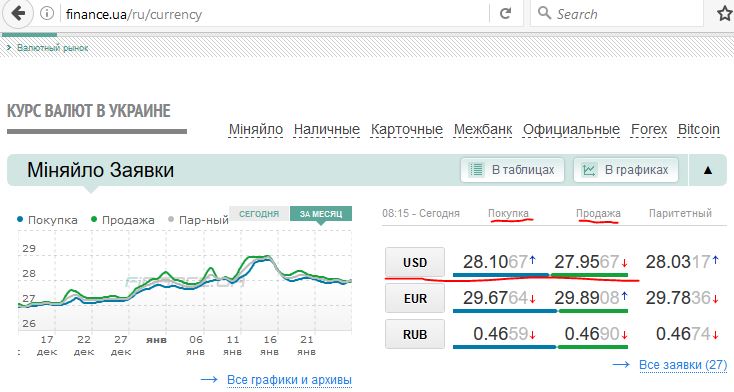The height and width of the screenshot is (392, 734).
Task: Open Все графики и архивы link
Action: point(289,380)
